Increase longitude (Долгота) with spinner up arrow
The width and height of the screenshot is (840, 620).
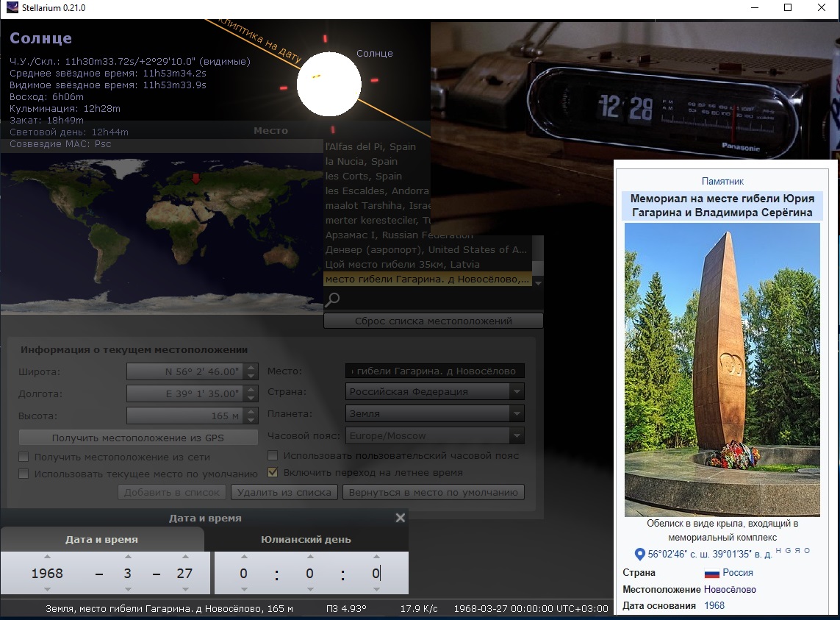tap(251, 389)
